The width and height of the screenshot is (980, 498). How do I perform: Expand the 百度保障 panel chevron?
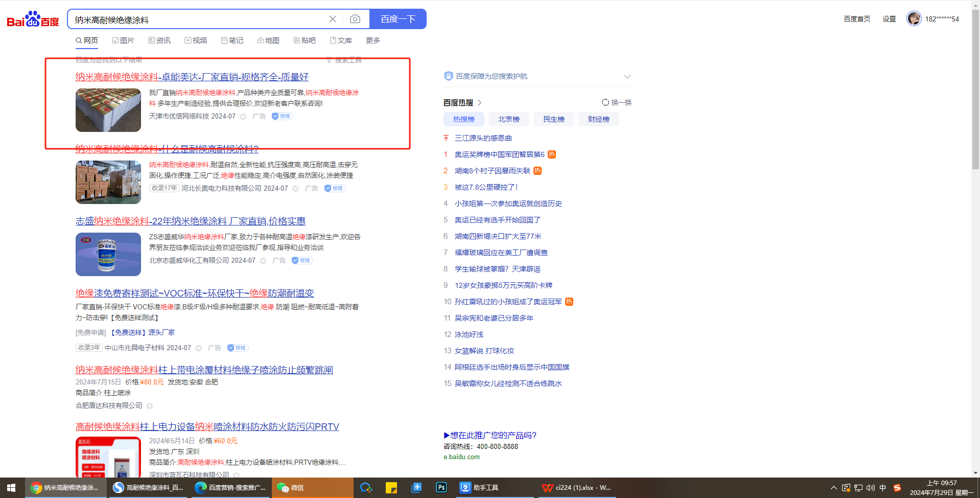coord(627,77)
